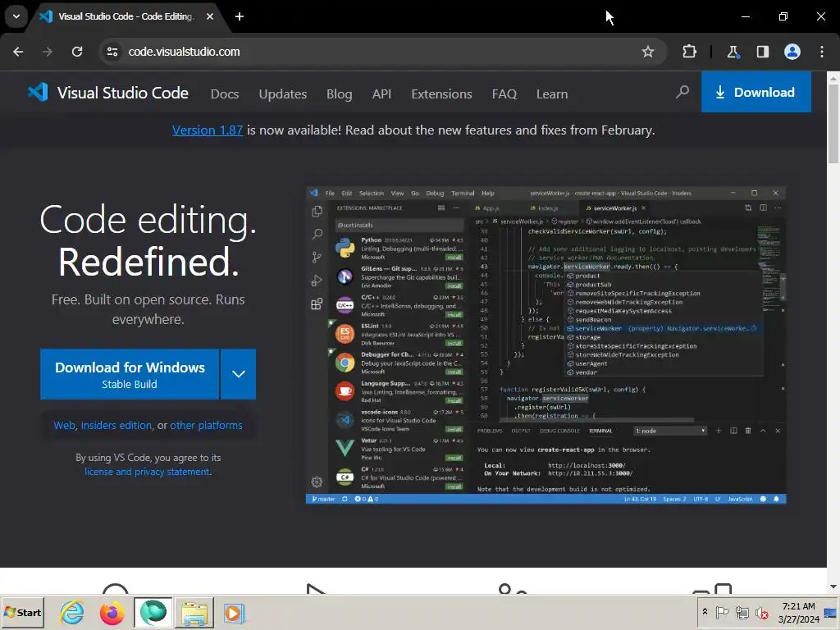
Task: Show hidden system tray icons arrow
Action: [705, 612]
